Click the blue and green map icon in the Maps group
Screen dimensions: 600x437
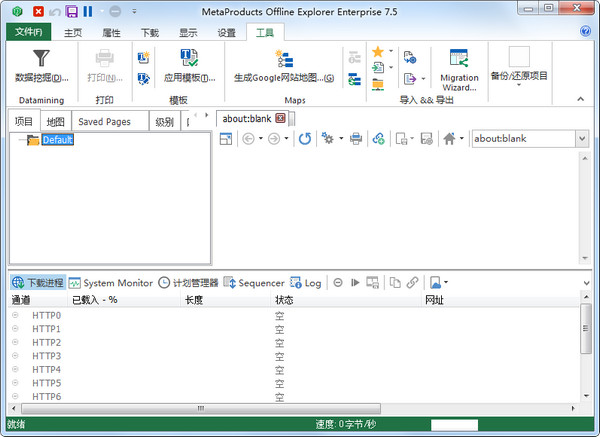(x=354, y=80)
